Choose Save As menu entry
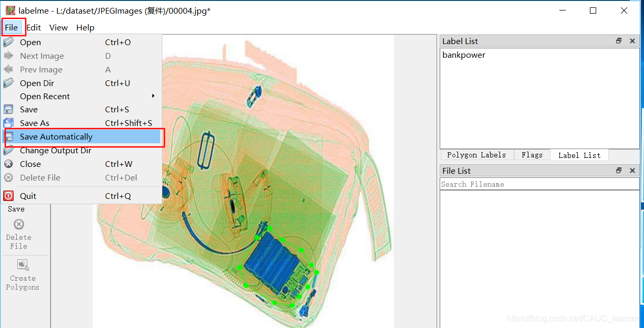 tap(81, 123)
